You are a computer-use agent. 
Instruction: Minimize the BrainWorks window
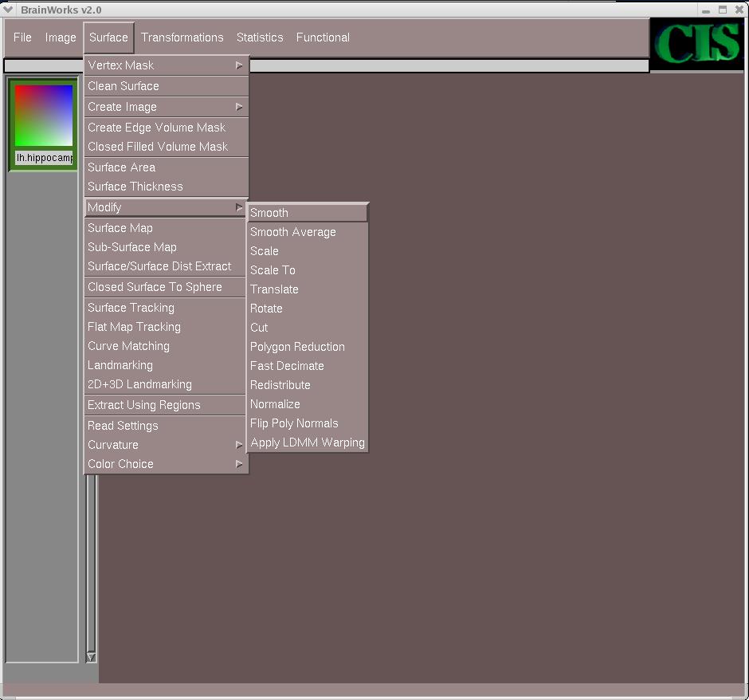coord(706,10)
